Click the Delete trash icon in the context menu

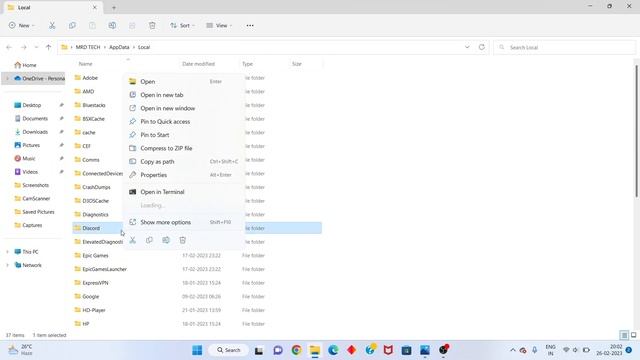pos(182,240)
